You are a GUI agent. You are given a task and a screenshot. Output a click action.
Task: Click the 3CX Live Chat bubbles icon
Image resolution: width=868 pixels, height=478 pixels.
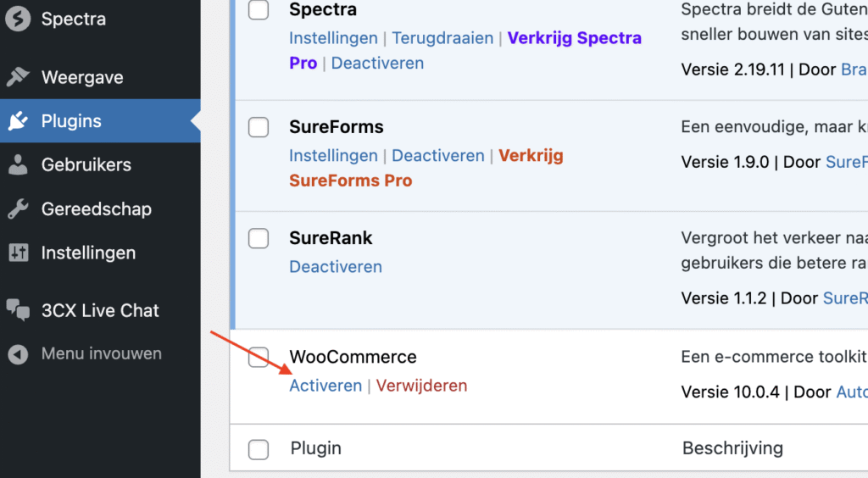coord(18,310)
